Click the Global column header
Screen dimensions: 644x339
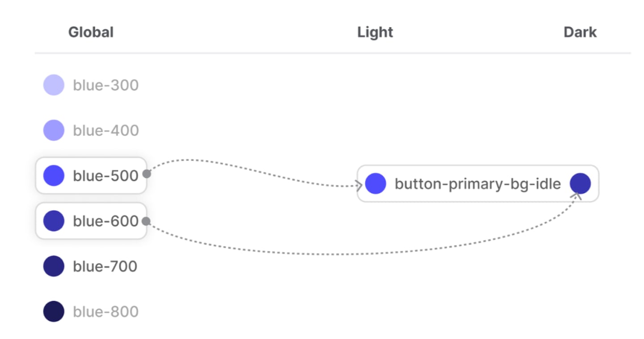[91, 32]
